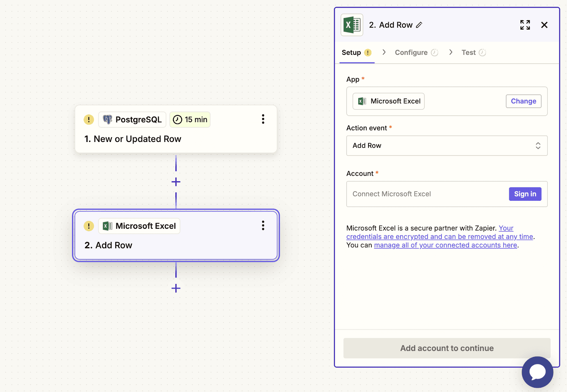Screen dimensions: 567x392
Task: Expand the panel with the fullscreen arrows icon
Action: 525,25
